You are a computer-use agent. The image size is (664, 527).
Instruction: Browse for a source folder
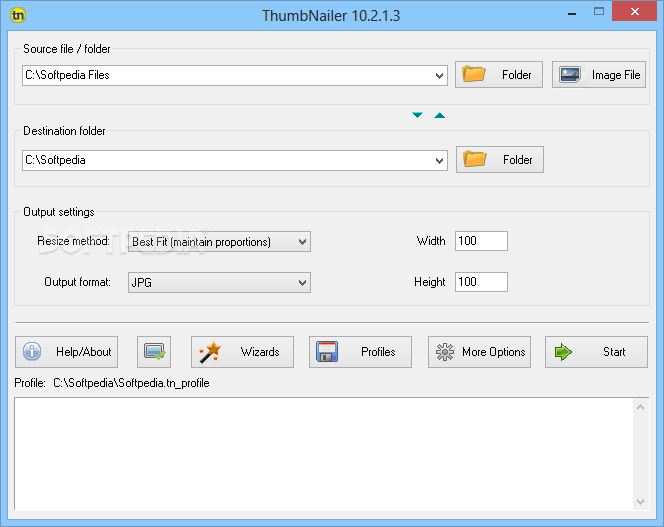[498, 75]
